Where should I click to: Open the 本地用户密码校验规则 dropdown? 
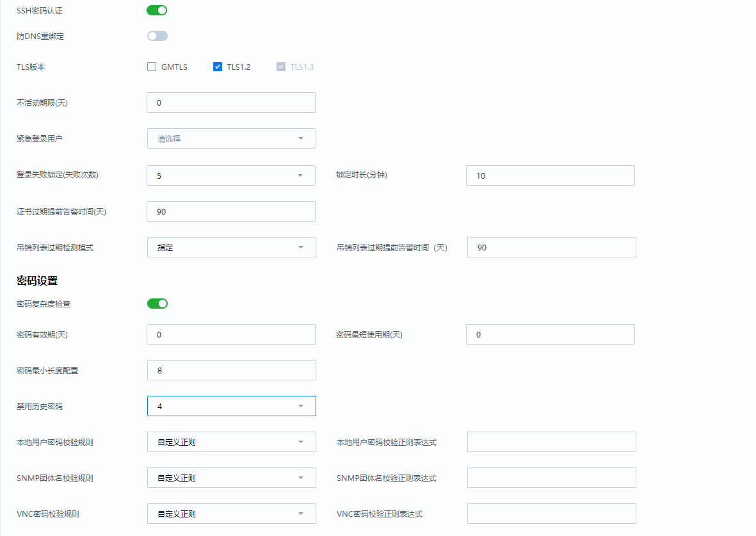click(231, 442)
